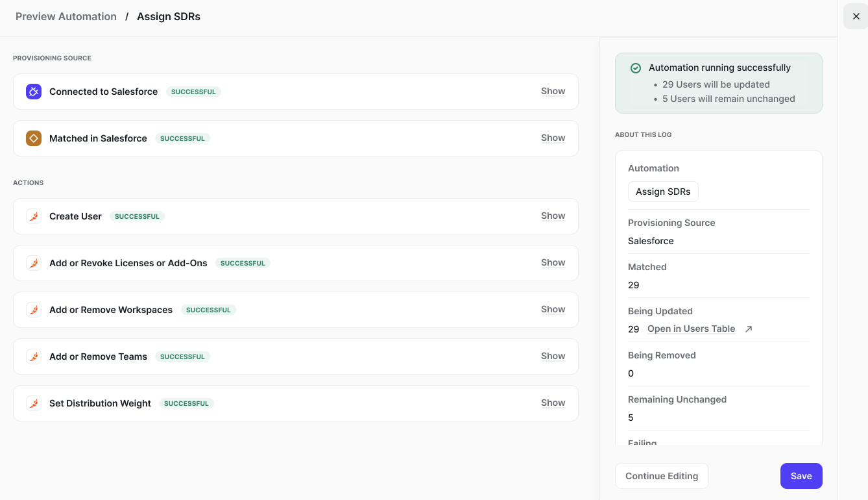This screenshot has height=500, width=868.
Task: Click the Salesforce plug icon beside Connected to Salesforce
Action: [34, 92]
